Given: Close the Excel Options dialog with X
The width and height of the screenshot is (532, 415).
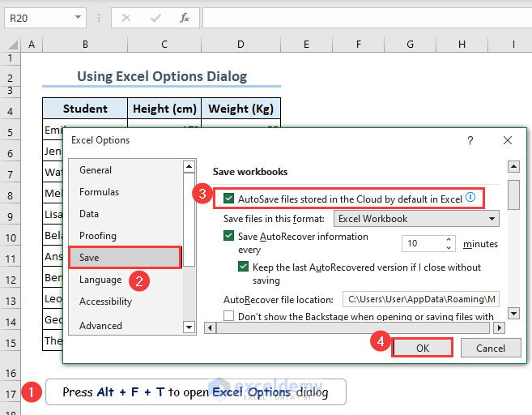Looking at the screenshot, I should (x=508, y=140).
